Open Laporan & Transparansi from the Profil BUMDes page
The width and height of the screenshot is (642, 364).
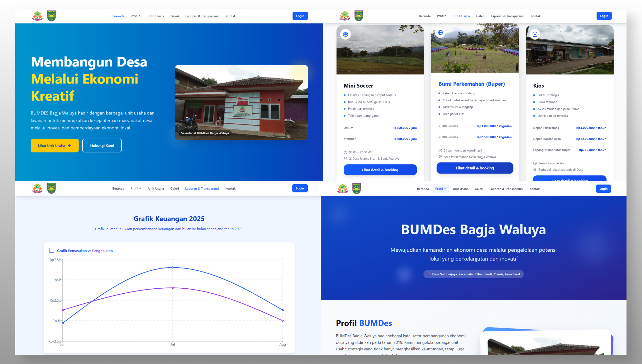(506, 189)
